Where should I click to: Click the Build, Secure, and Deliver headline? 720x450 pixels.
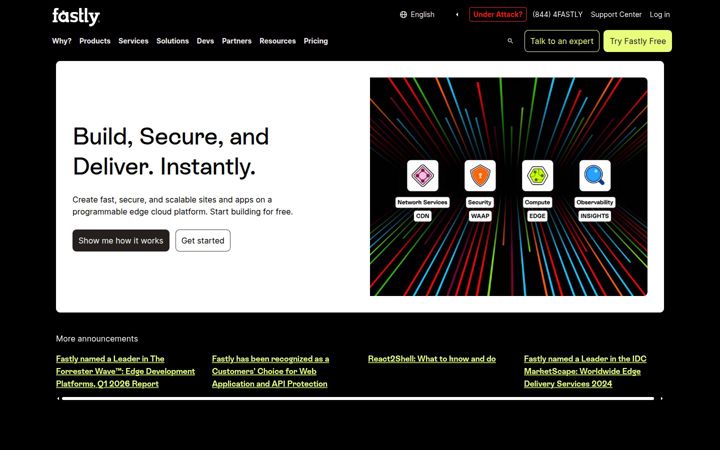click(x=171, y=151)
